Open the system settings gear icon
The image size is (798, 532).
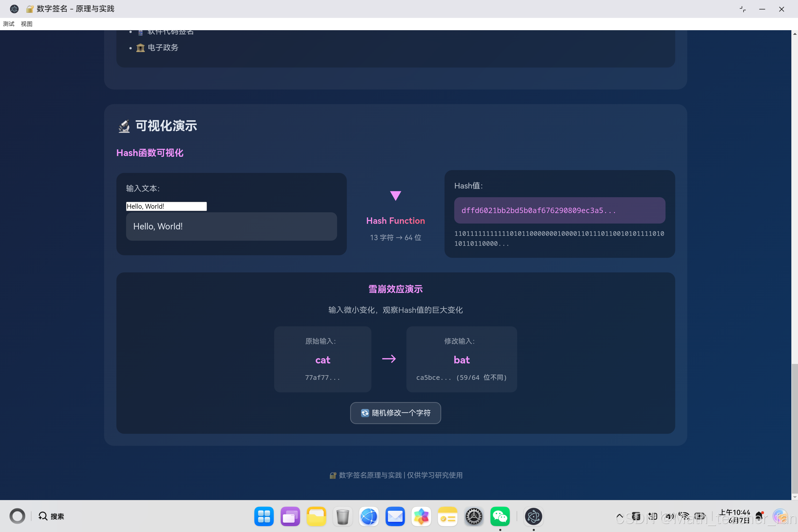pos(474,516)
